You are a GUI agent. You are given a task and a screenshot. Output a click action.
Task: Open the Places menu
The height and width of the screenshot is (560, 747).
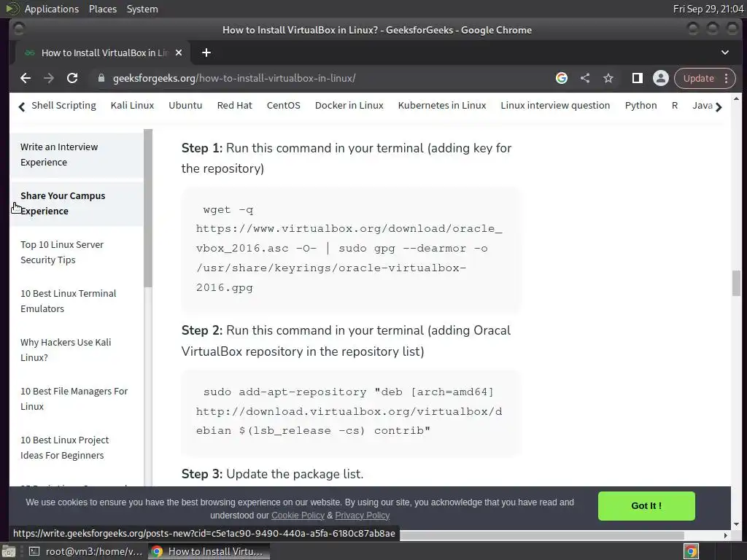click(102, 9)
